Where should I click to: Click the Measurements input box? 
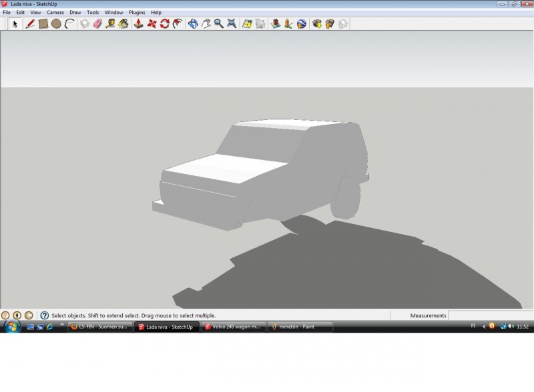491,316
